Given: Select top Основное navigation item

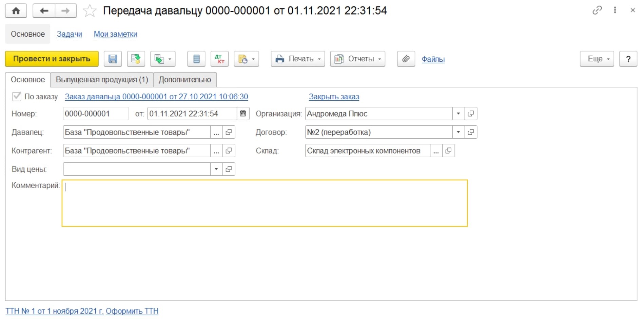Looking at the screenshot, I should [x=28, y=34].
